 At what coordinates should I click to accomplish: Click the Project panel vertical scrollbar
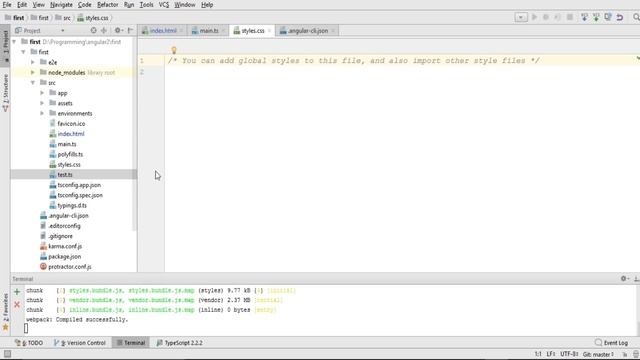click(135, 135)
